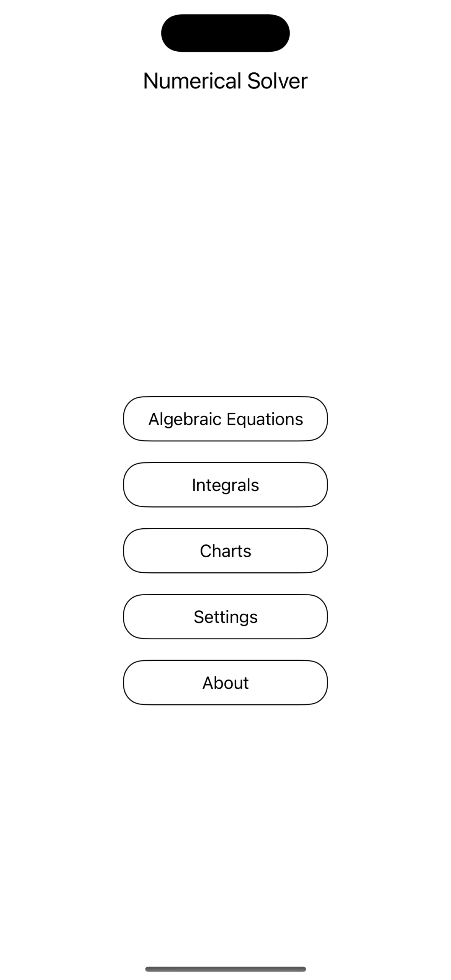451x980 pixels.
Task: Tap the home indicator bar
Action: pyautogui.click(x=225, y=969)
